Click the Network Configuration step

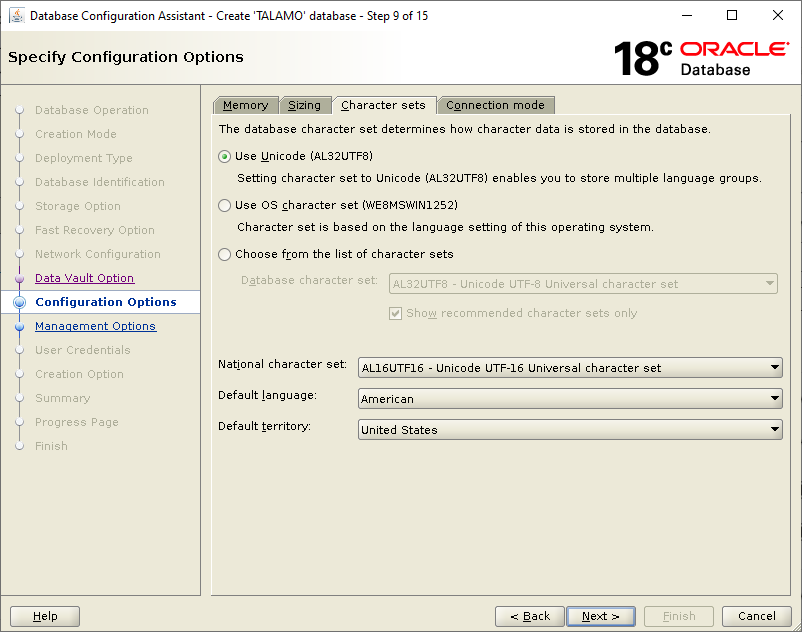[98, 254]
